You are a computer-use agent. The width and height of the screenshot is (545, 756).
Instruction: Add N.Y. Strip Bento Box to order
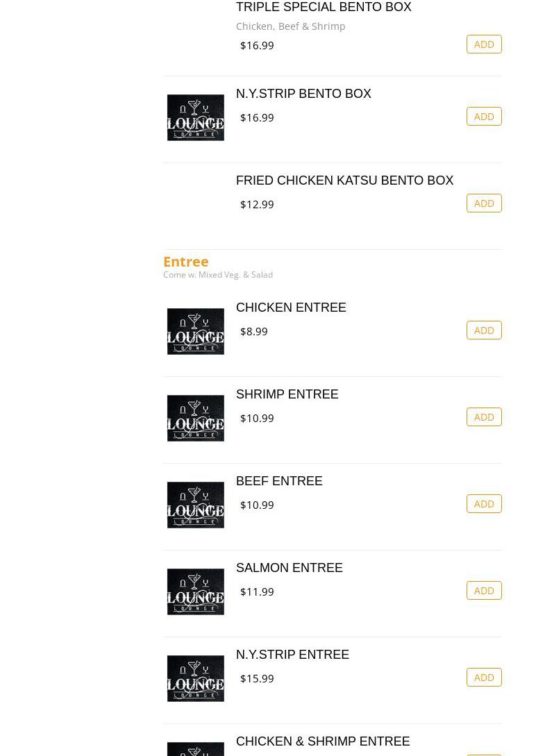click(x=484, y=117)
